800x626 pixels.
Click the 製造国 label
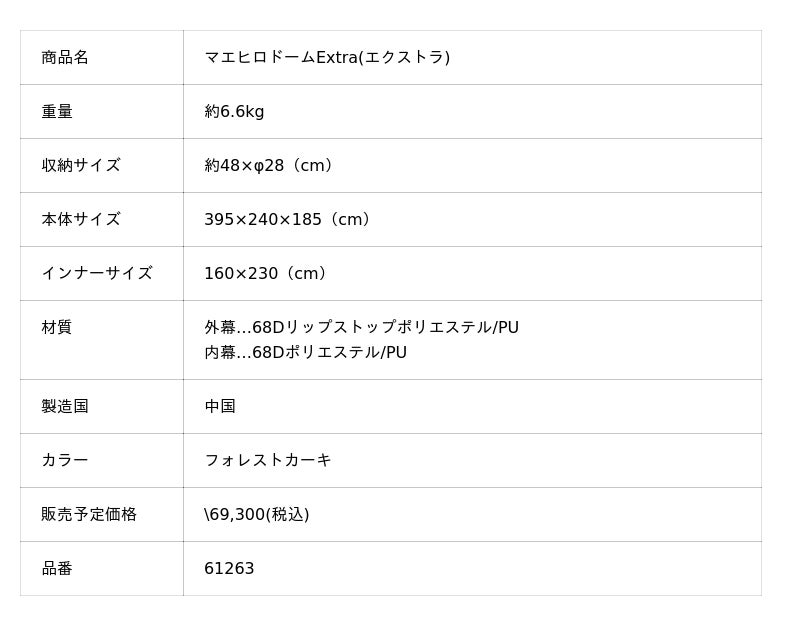[x=65, y=407]
